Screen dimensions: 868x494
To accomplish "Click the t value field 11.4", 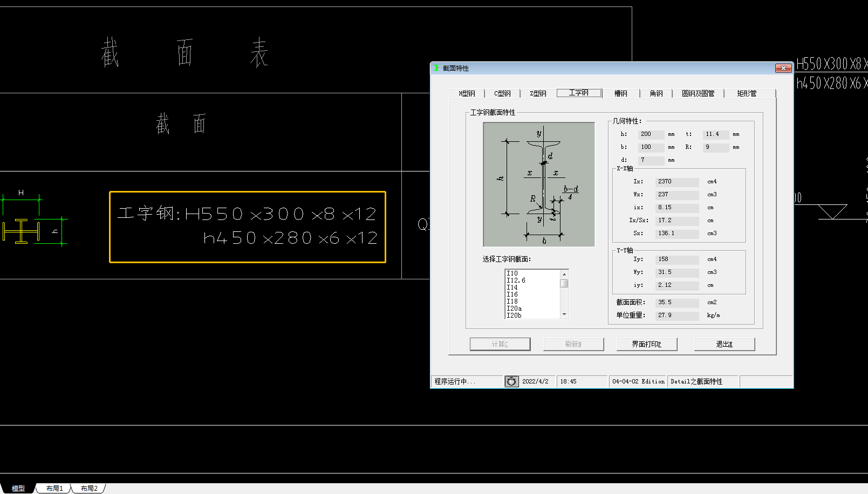I will (x=716, y=134).
